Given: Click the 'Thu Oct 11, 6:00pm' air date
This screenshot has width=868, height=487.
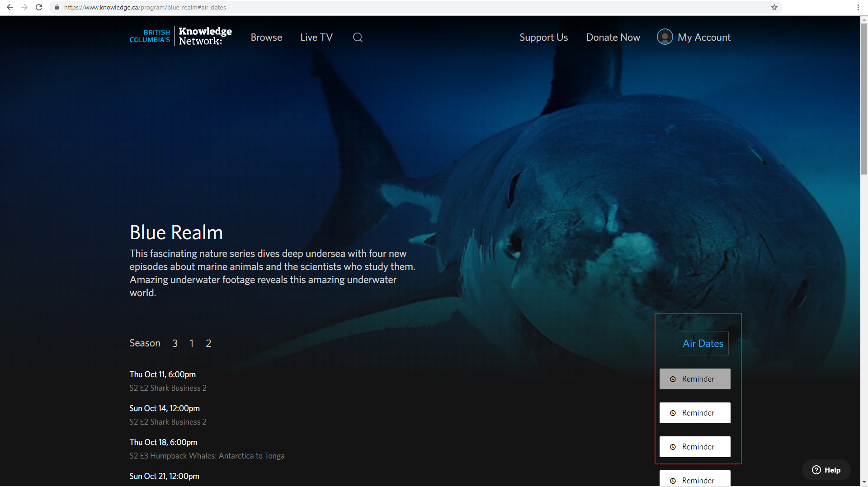Looking at the screenshot, I should [x=163, y=374].
